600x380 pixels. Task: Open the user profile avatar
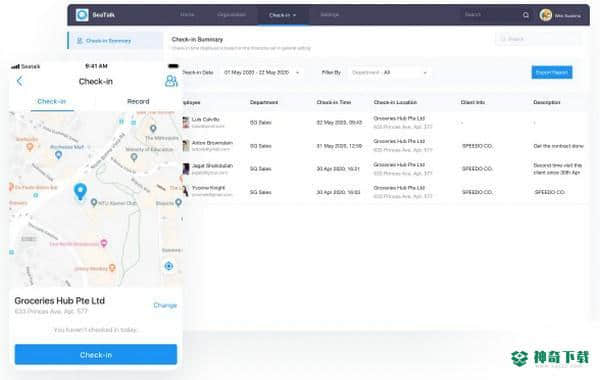pos(545,15)
